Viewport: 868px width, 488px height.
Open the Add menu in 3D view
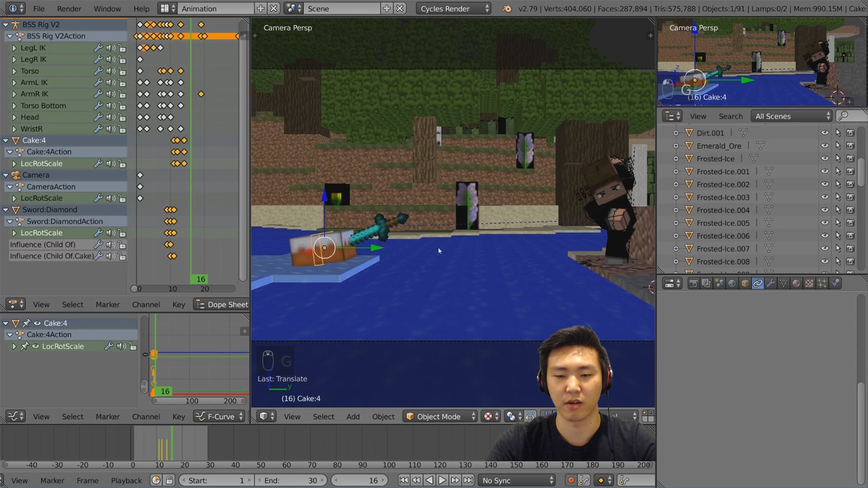353,417
